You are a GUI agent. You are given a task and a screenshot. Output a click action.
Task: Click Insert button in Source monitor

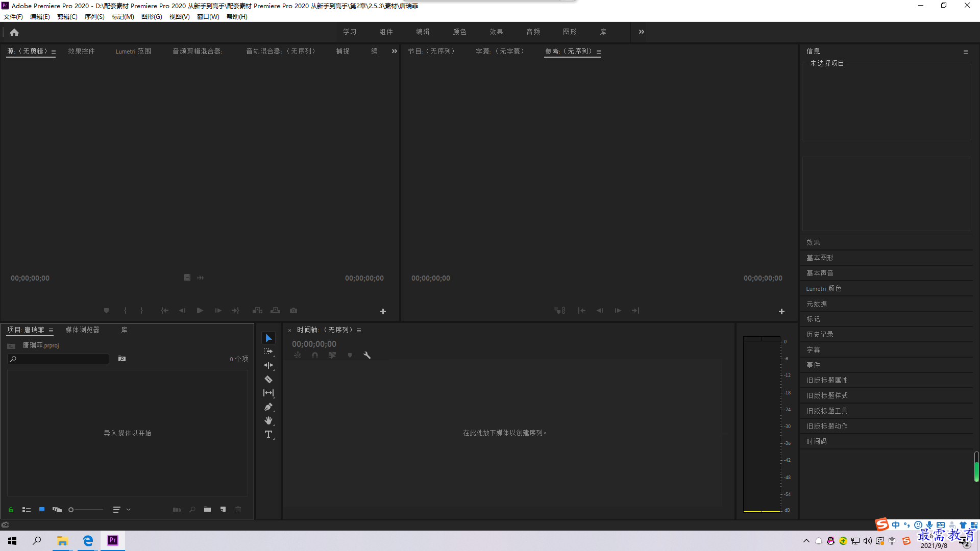point(257,311)
